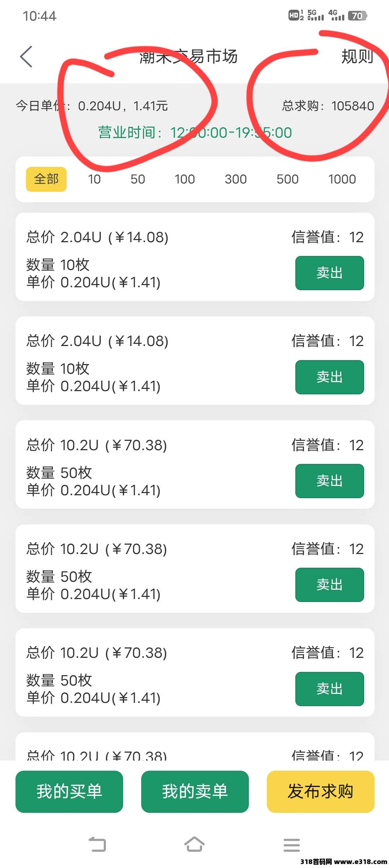Screen dimensions: 389x868
Task: Open 我的卖单 sell orders
Action: (x=195, y=792)
